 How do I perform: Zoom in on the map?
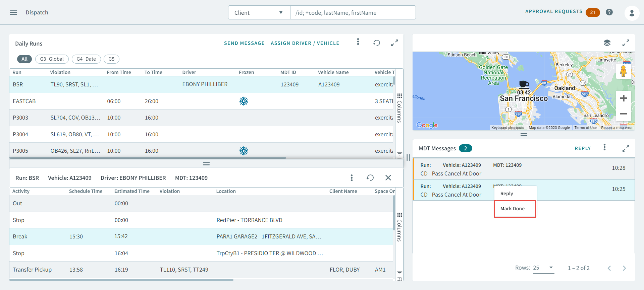tap(624, 98)
